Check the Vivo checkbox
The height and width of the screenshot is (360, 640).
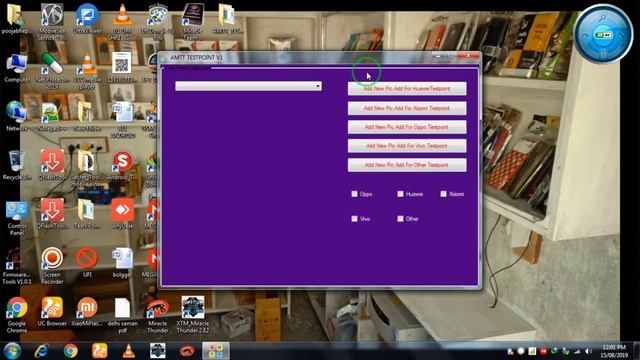(x=354, y=219)
